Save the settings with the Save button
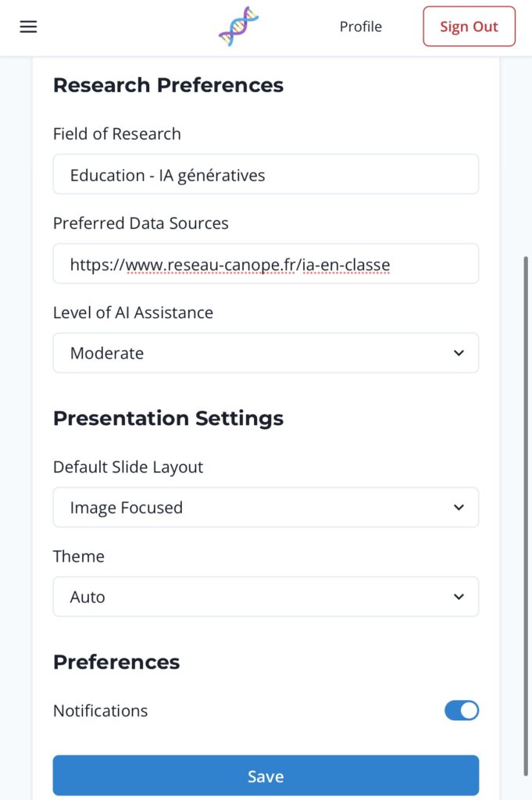 266,776
